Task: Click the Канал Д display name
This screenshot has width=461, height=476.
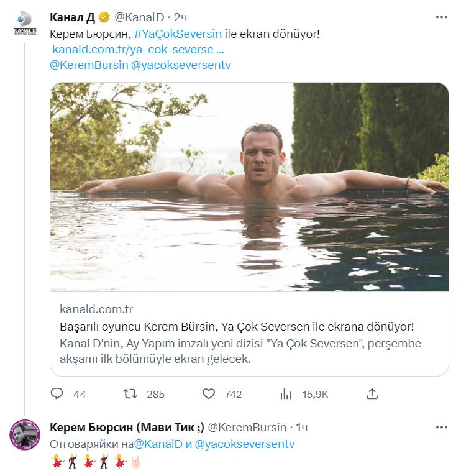Action: 71,16
